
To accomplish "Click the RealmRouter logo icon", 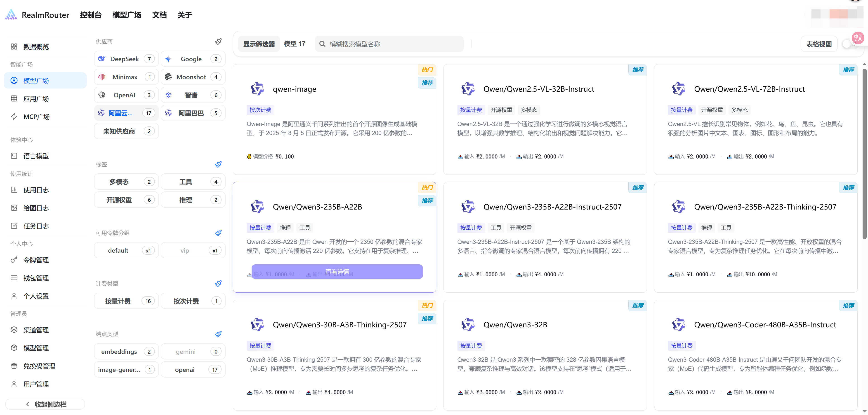I will pos(11,15).
